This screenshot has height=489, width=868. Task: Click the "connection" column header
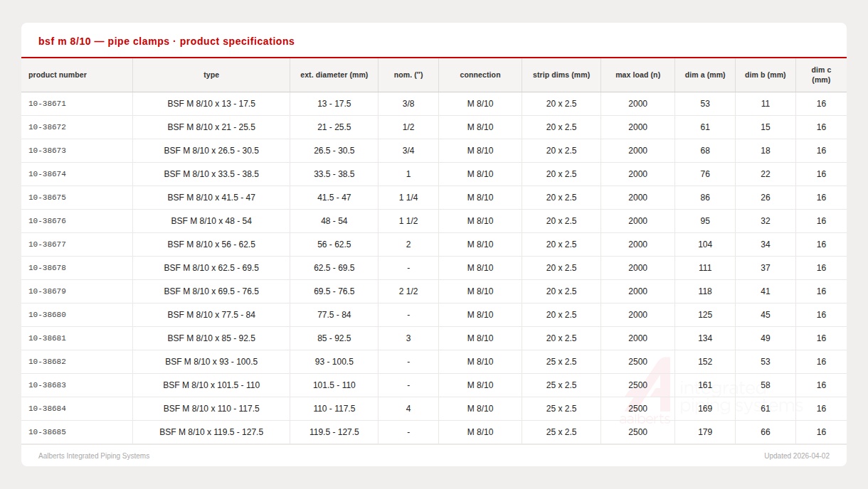click(x=480, y=75)
